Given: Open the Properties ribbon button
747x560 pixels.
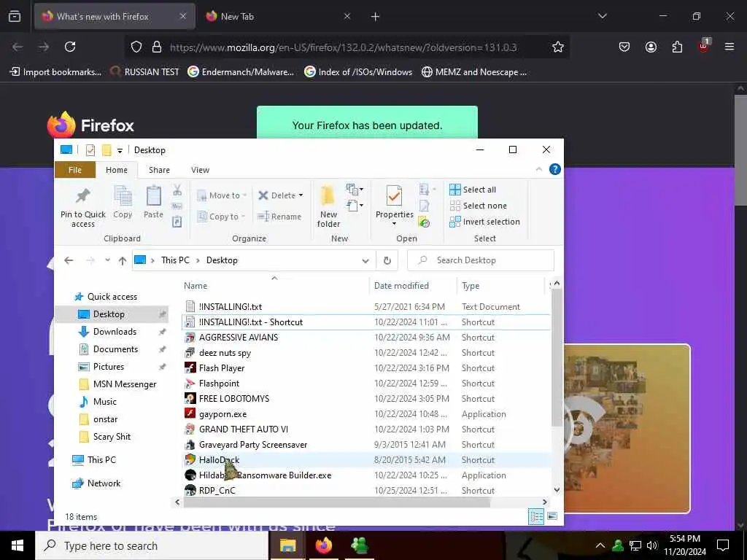Looking at the screenshot, I should [x=394, y=206].
